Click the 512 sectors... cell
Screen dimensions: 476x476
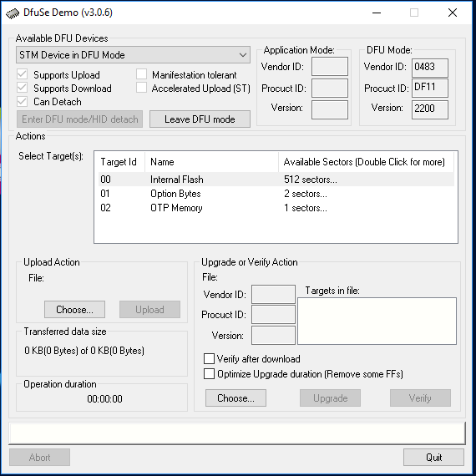[311, 179]
